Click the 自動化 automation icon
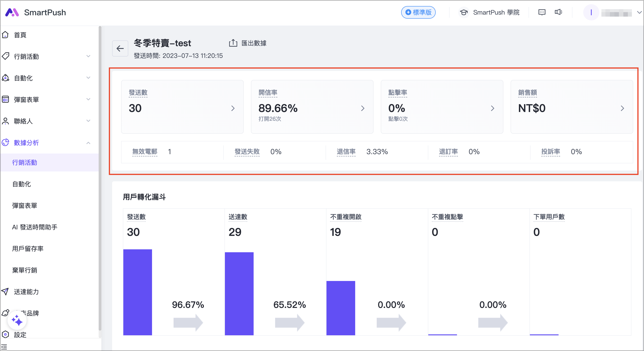 pos(5,78)
